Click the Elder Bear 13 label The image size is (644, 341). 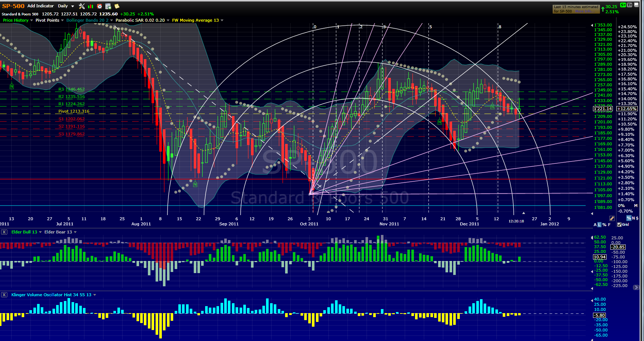pos(58,232)
